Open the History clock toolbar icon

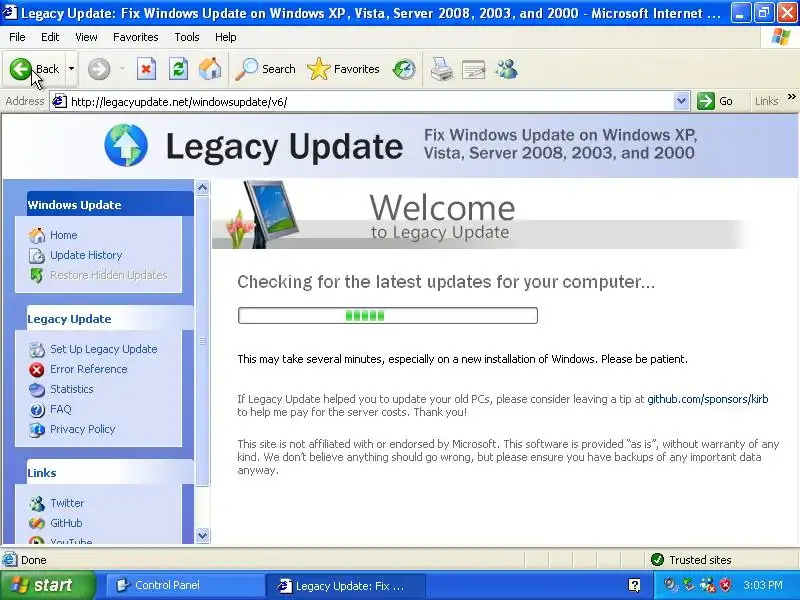(x=404, y=69)
